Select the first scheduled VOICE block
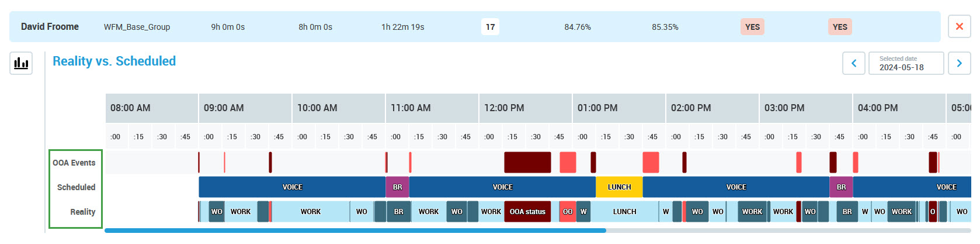The width and height of the screenshot is (980, 244). pos(292,187)
